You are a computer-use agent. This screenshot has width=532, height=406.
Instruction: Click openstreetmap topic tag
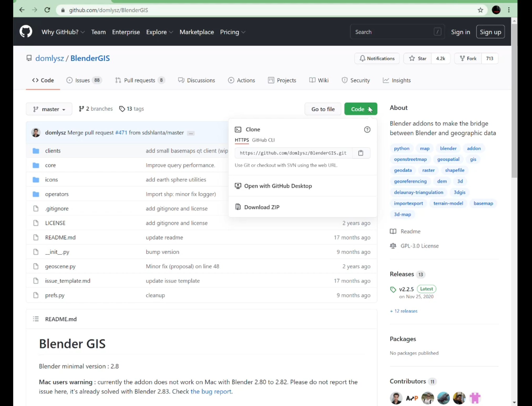(410, 159)
